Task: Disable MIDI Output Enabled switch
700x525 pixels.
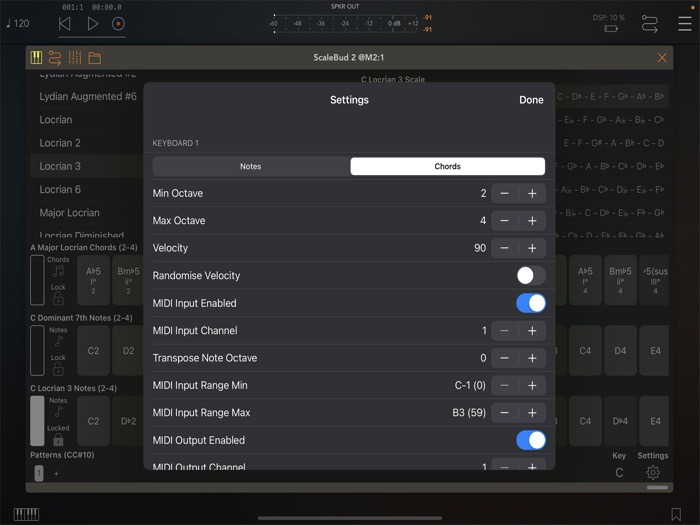Action: point(531,440)
